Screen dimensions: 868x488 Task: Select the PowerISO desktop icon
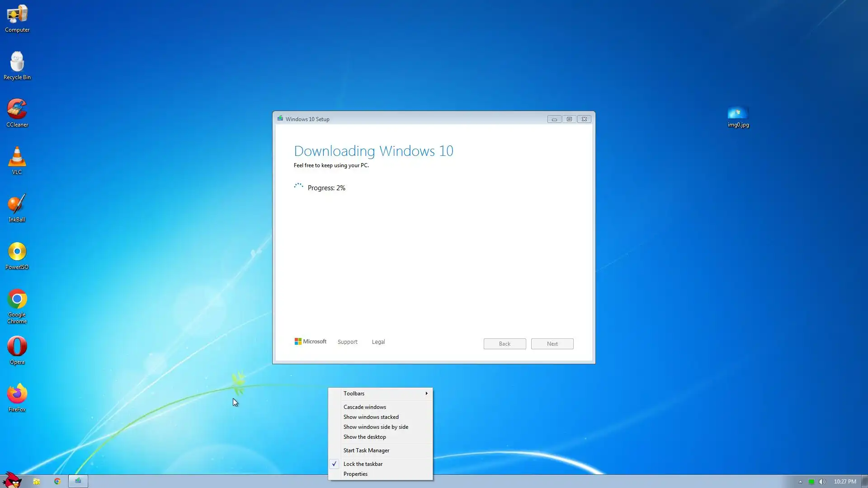click(17, 252)
